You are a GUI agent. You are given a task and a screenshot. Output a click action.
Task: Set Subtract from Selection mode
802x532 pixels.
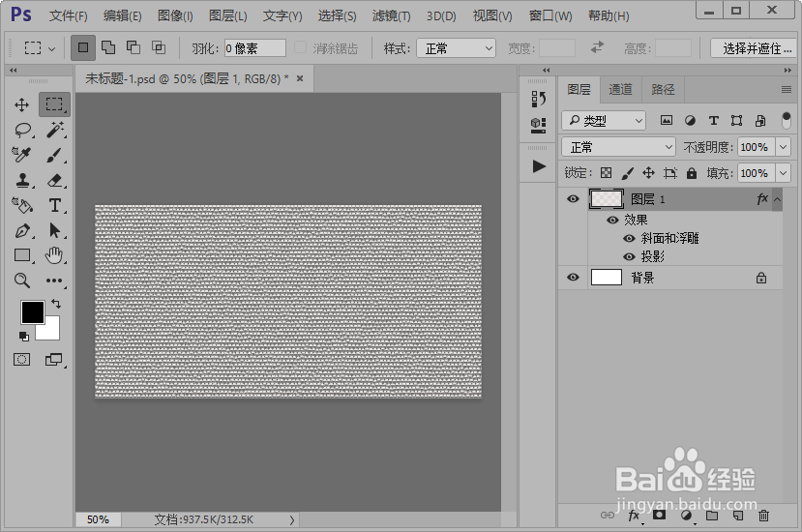(x=134, y=47)
